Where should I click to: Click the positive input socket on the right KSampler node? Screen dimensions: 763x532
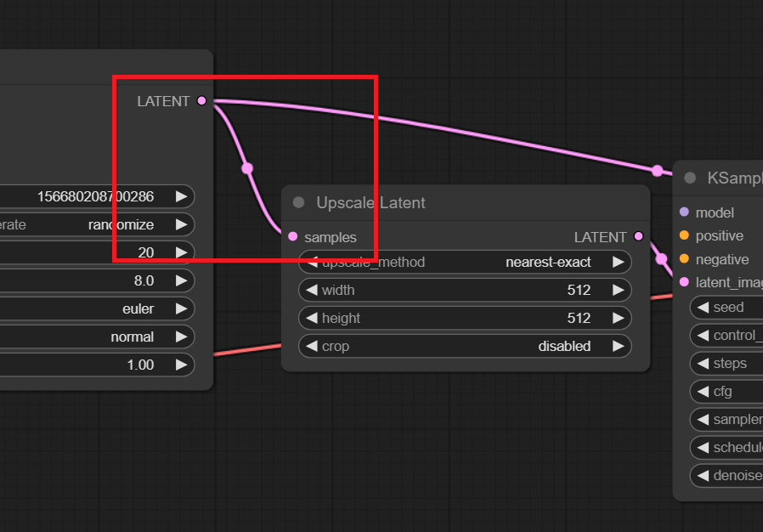pos(685,235)
